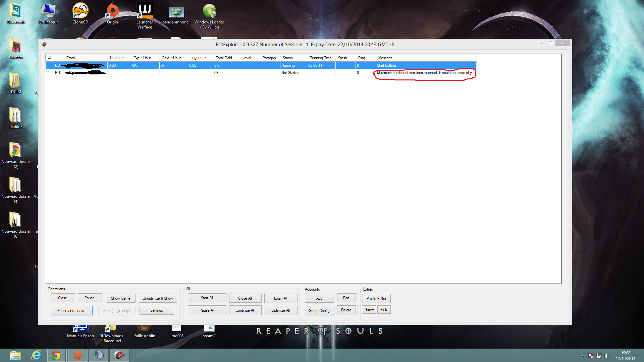
Task: Click the Group Config button
Action: coord(319,310)
